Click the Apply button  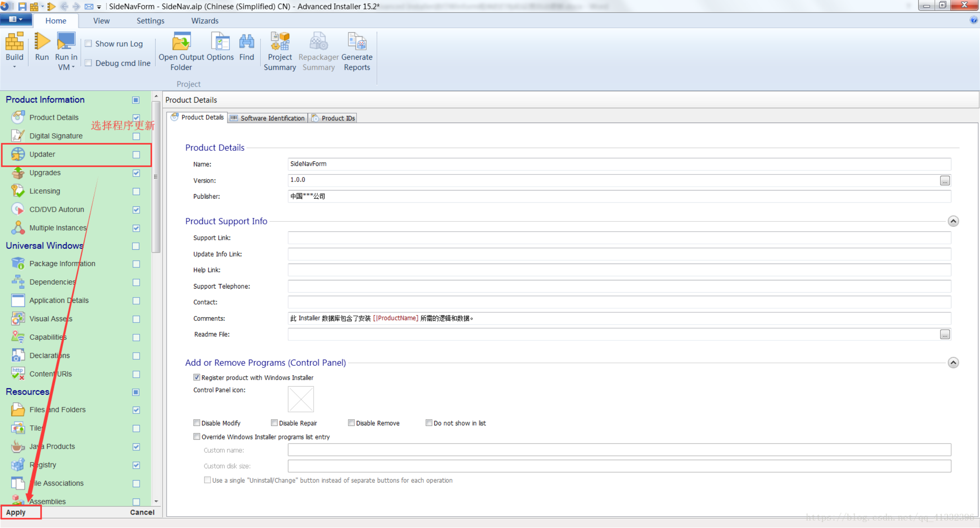coord(16,512)
